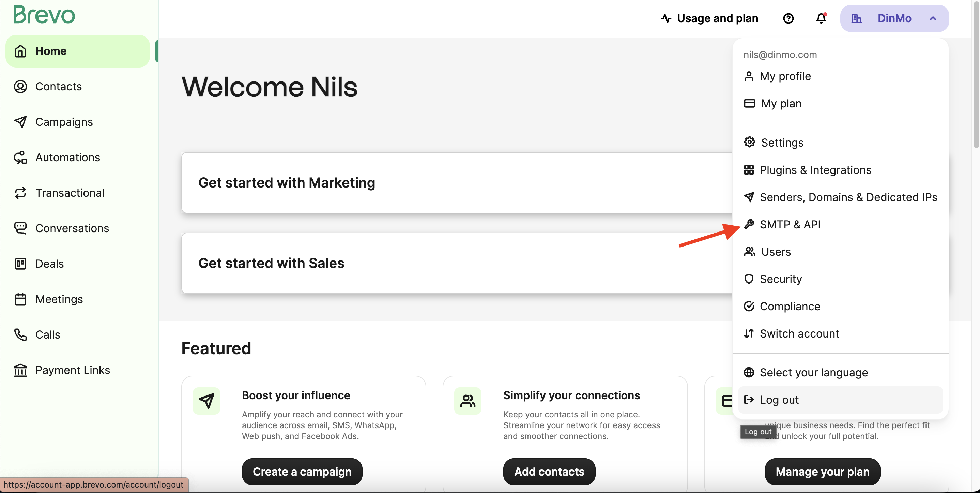Screen dimensions: 980x493
Task: Click Usage and plan link
Action: (709, 18)
